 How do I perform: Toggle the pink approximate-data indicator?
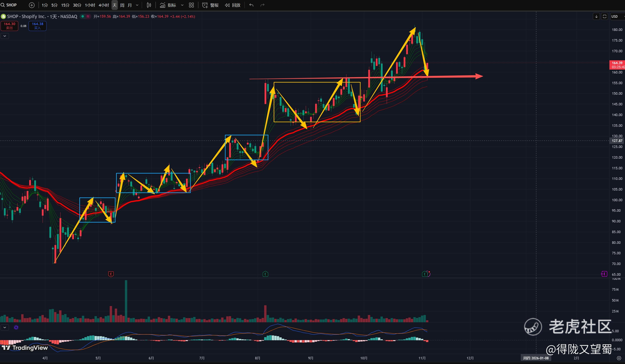pyautogui.click(x=88, y=16)
